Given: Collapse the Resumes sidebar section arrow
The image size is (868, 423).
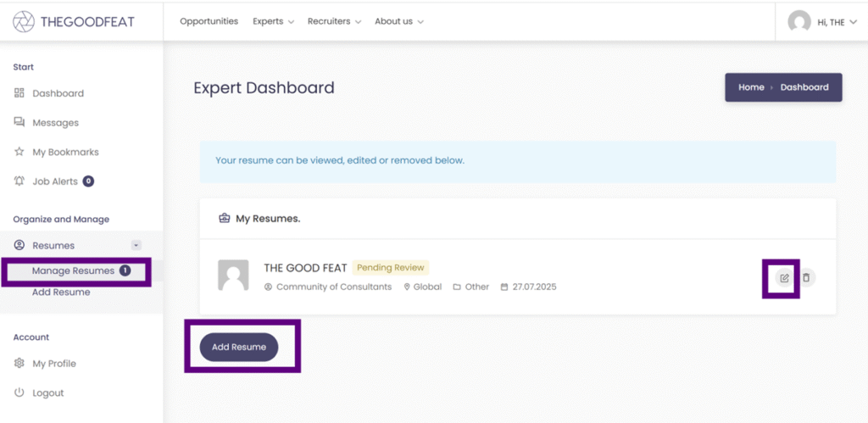Looking at the screenshot, I should pos(136,246).
